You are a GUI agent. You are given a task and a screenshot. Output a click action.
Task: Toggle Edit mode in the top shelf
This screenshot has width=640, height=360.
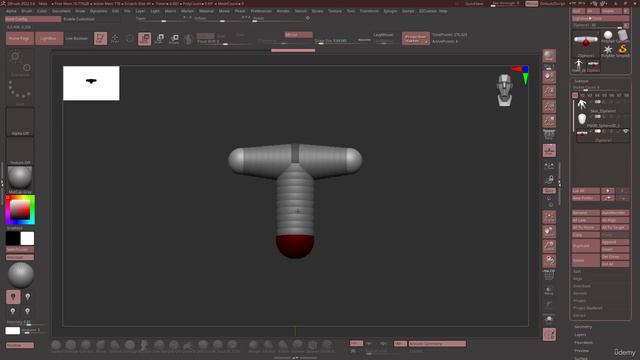pyautogui.click(x=100, y=38)
